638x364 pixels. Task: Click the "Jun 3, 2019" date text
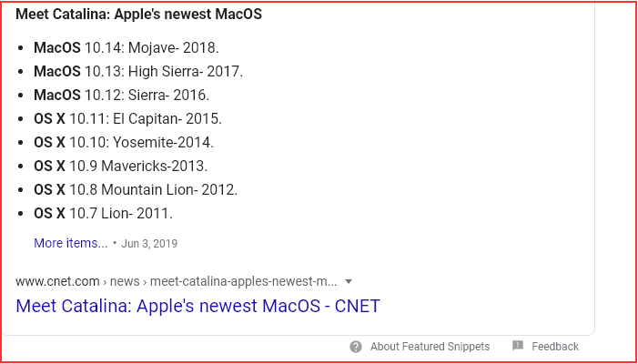(x=149, y=244)
